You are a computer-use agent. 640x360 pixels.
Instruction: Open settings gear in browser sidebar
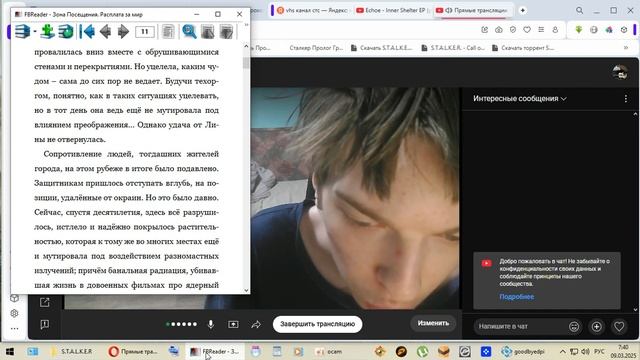point(14,313)
